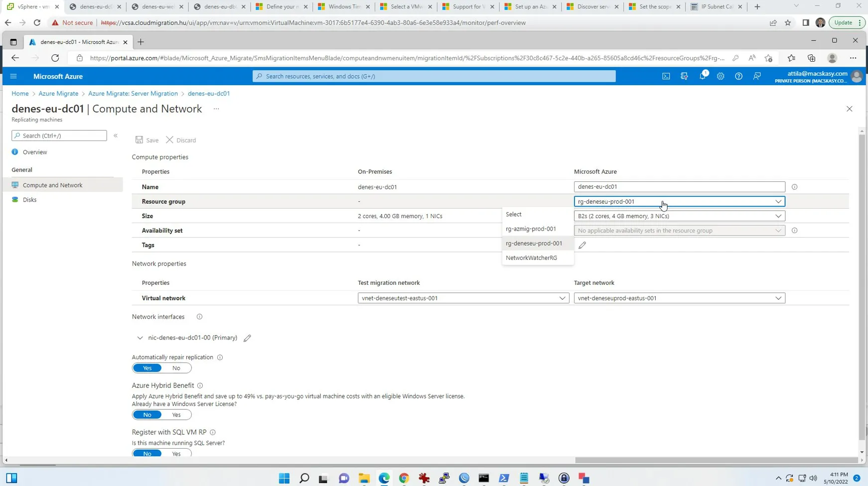
Task: Switch to IP Subnet Calculator Chrome tab
Action: click(717, 7)
